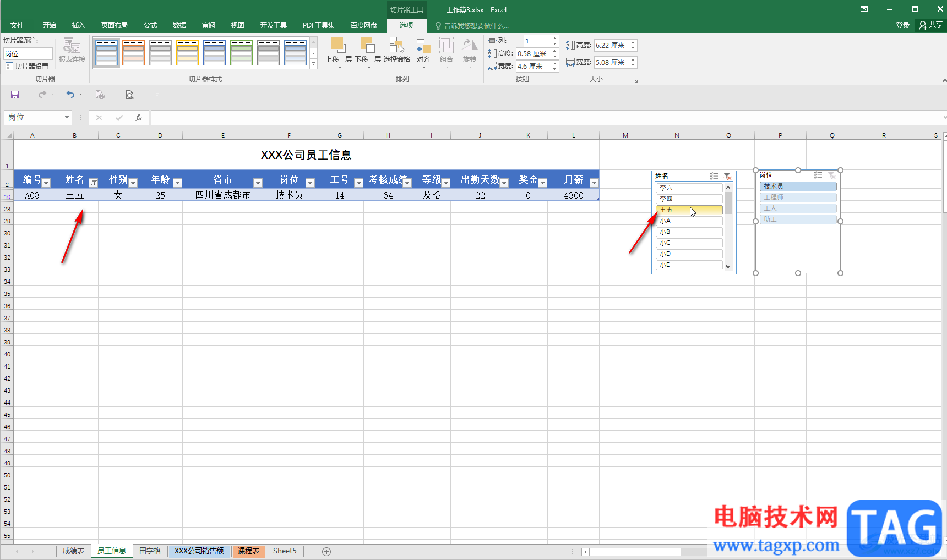Select orange slicer style
This screenshot has width=947, height=560.
click(134, 53)
